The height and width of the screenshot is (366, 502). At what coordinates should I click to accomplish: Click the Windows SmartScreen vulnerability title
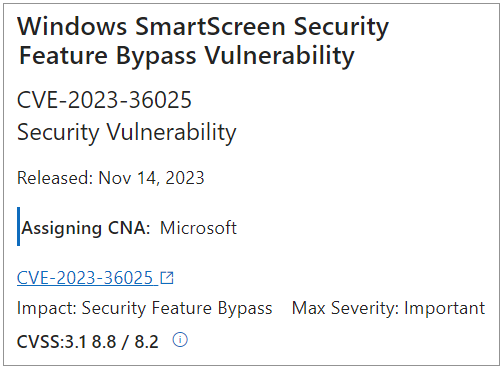coord(203,41)
